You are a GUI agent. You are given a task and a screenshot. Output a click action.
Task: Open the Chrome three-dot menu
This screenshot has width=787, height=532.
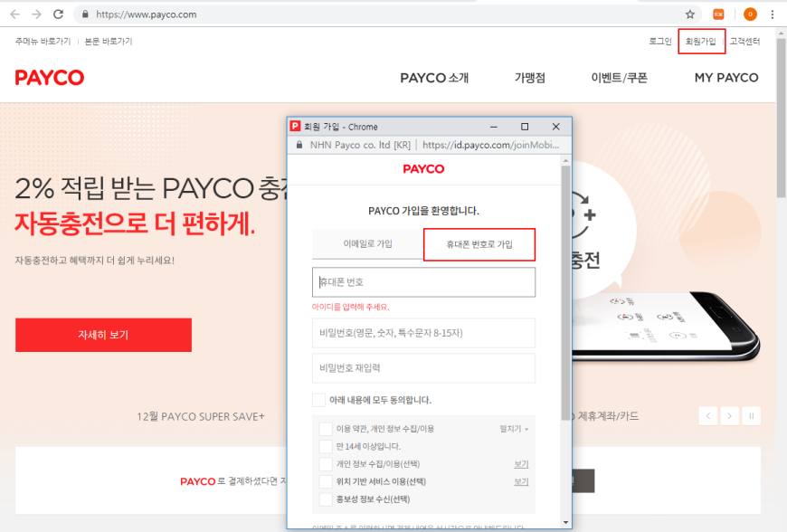click(x=772, y=14)
